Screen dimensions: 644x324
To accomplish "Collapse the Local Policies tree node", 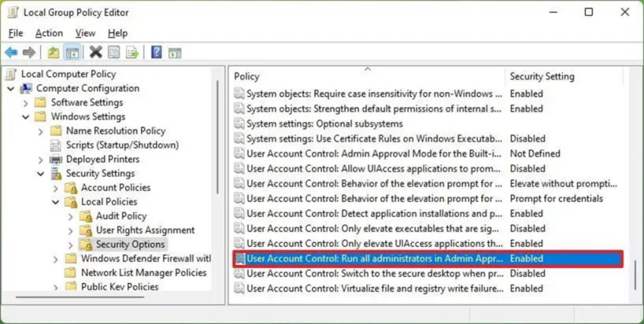I will 55,202.
